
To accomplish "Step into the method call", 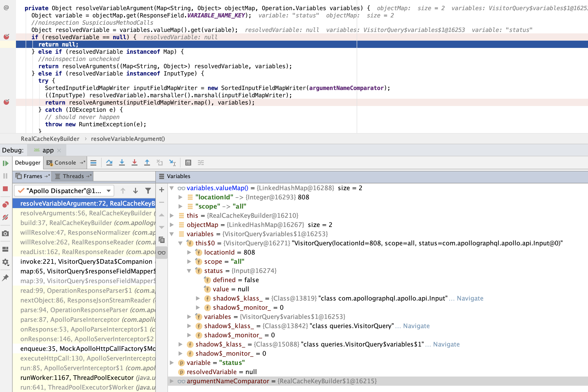I will [122, 163].
